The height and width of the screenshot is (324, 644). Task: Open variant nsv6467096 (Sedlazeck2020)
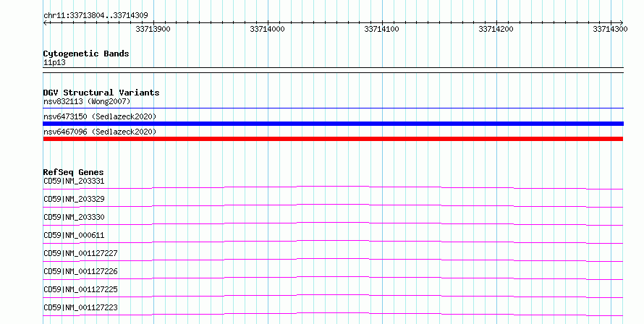click(100, 132)
